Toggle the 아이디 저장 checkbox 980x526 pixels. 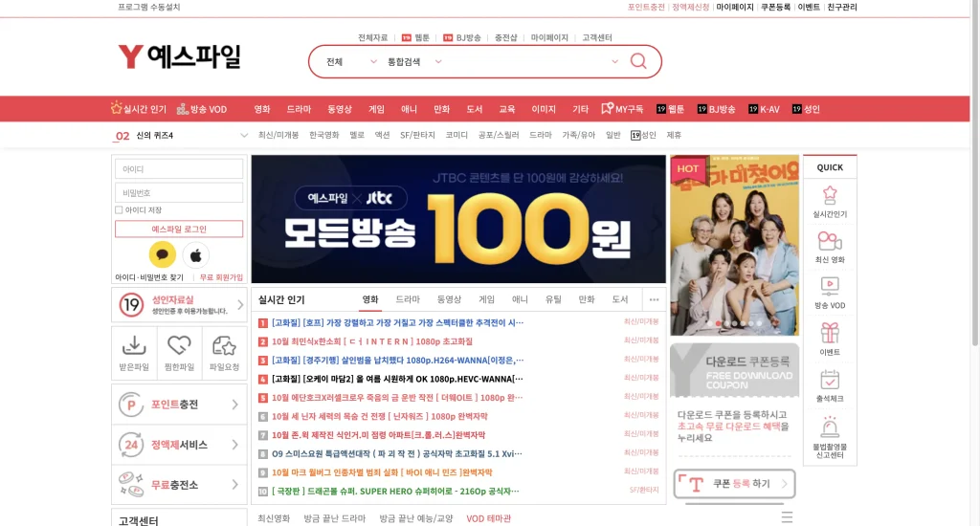coord(119,209)
